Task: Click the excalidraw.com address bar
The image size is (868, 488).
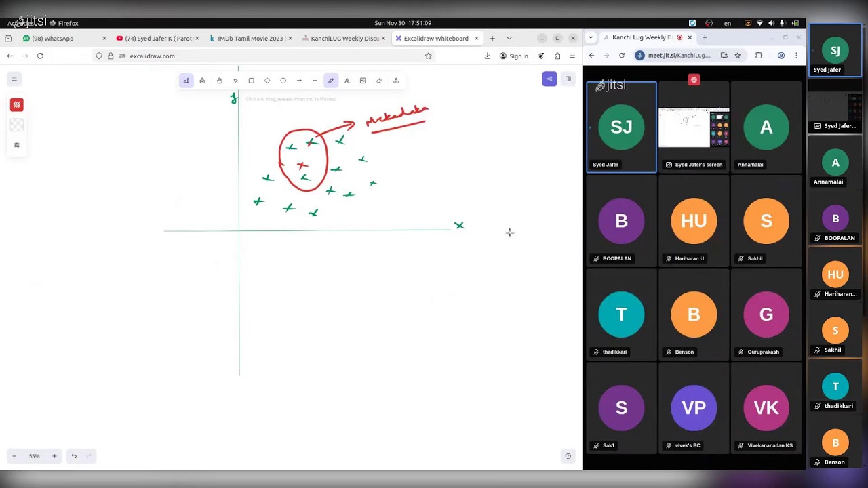Action: tap(271, 56)
